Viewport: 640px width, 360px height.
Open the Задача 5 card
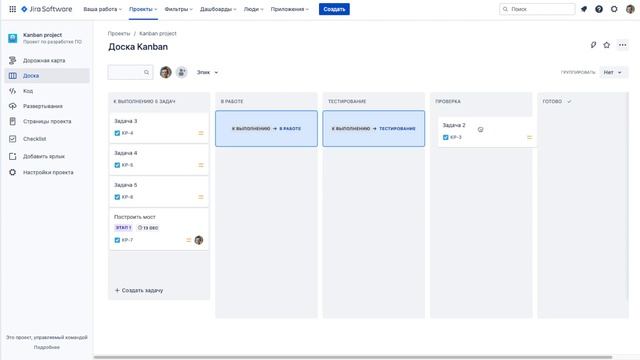[x=159, y=191]
